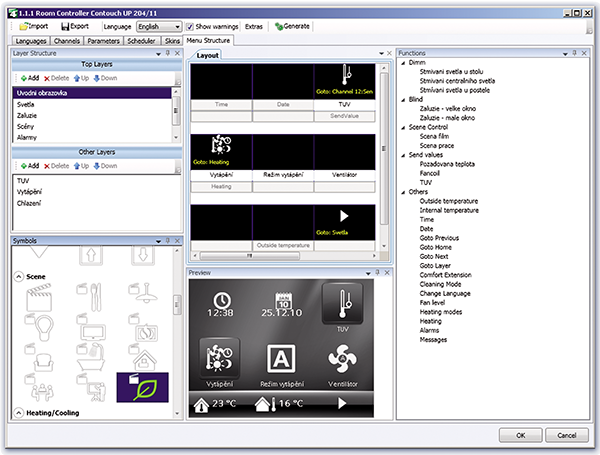600x455 pixels.
Task: Pin the Preview panel
Action: click(x=378, y=272)
